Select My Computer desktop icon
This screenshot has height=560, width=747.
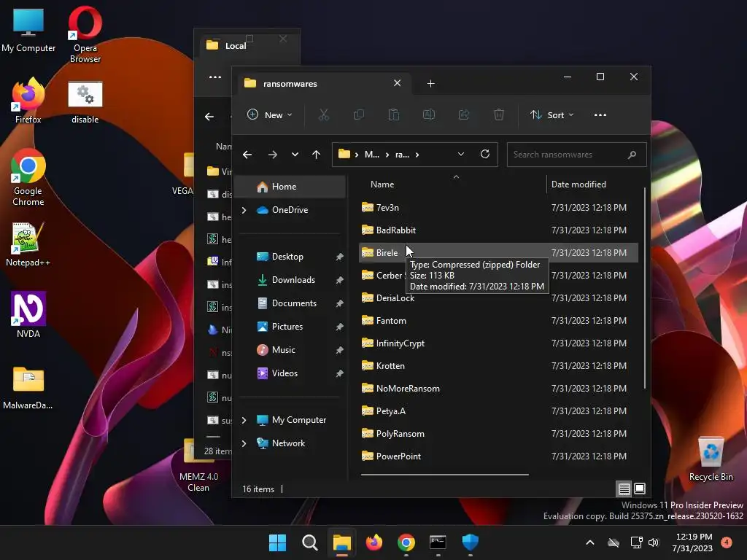coord(28,30)
